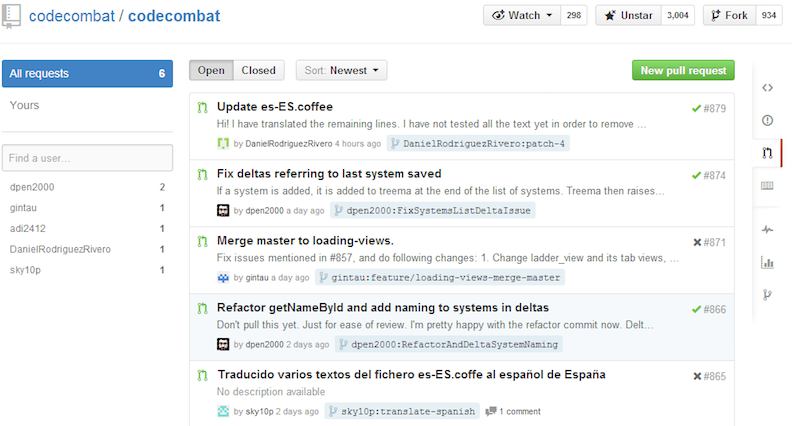Click branch label dpen2000:FixSystemsListDeltaIssue
792x426 pixels.
(433, 210)
